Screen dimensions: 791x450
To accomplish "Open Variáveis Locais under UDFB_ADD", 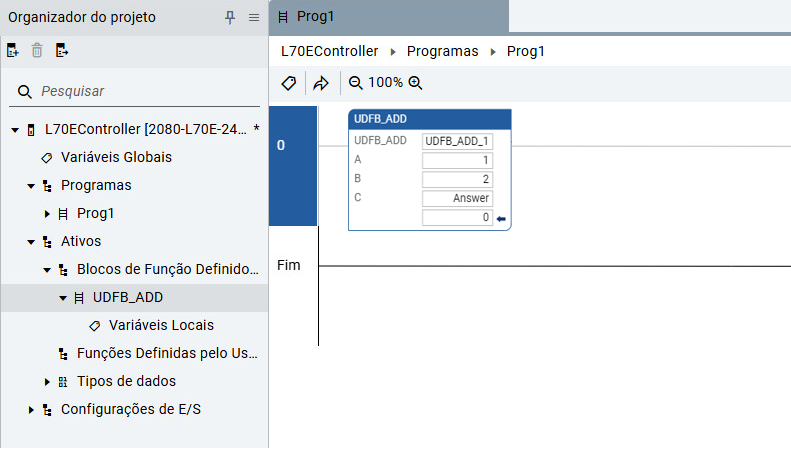I will pos(160,326).
